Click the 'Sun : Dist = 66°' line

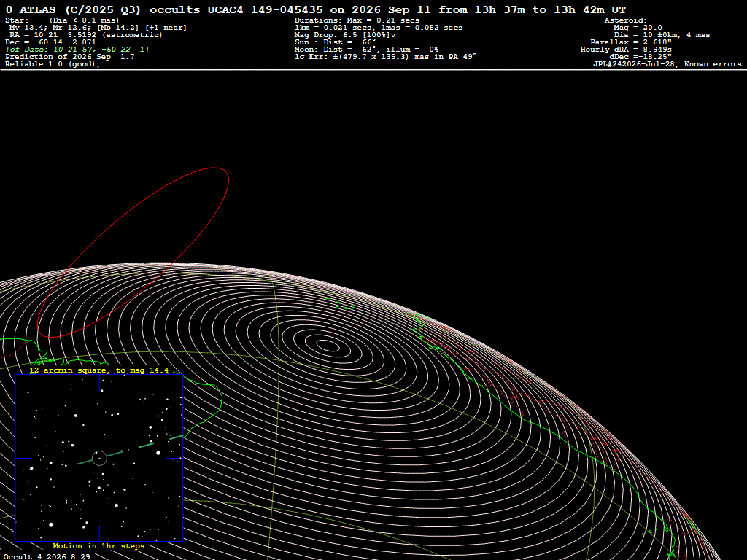click(336, 42)
